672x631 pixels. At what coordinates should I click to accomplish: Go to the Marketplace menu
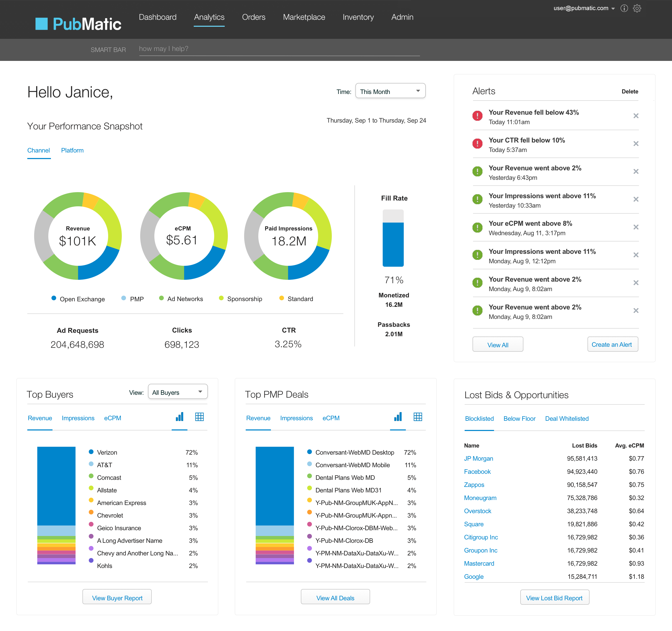304,17
